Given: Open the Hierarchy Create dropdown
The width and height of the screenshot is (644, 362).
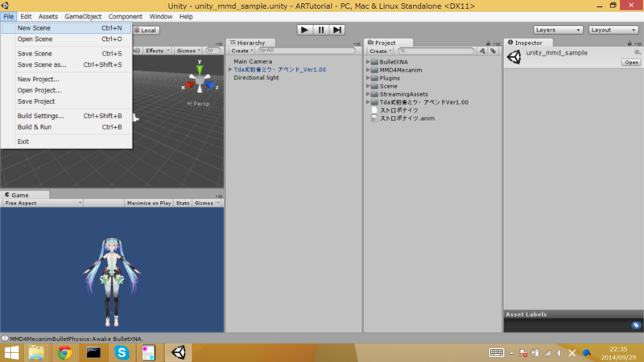Looking at the screenshot, I should pyautogui.click(x=242, y=51).
